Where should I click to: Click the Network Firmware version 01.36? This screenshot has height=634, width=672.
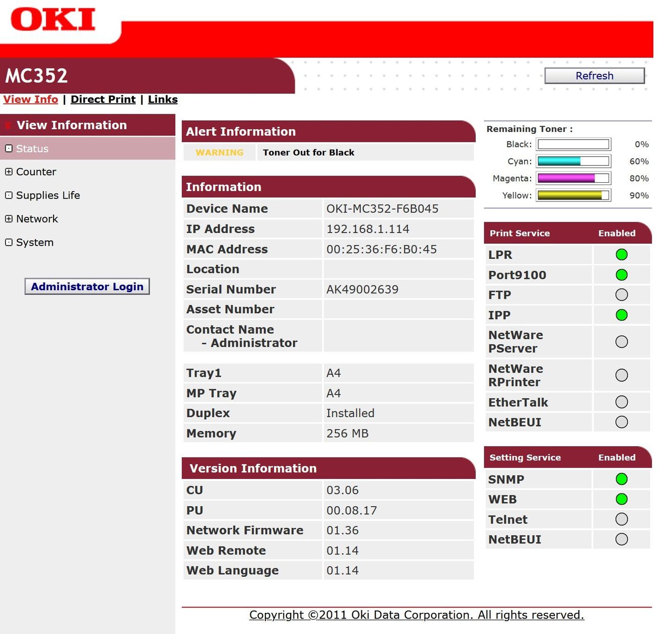342,530
